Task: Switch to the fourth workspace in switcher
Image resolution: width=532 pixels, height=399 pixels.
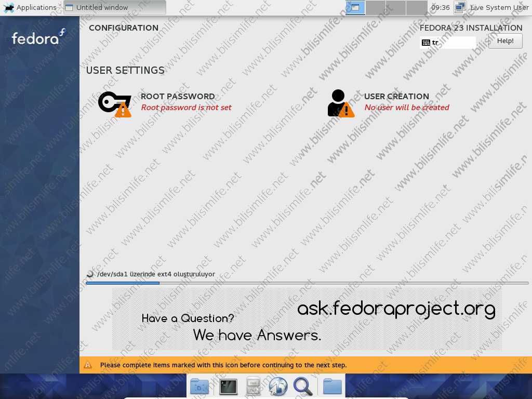Action: 417,7
